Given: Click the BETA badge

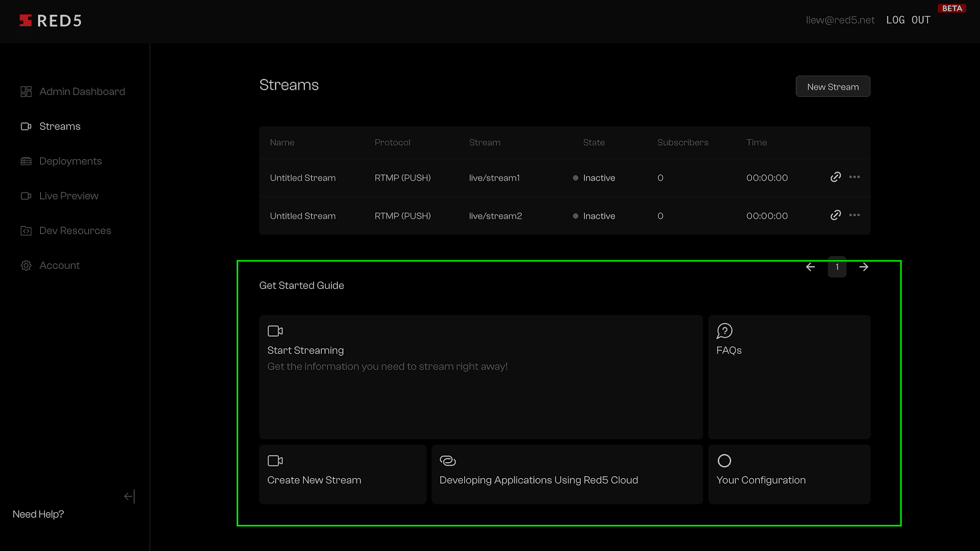Looking at the screenshot, I should (952, 9).
